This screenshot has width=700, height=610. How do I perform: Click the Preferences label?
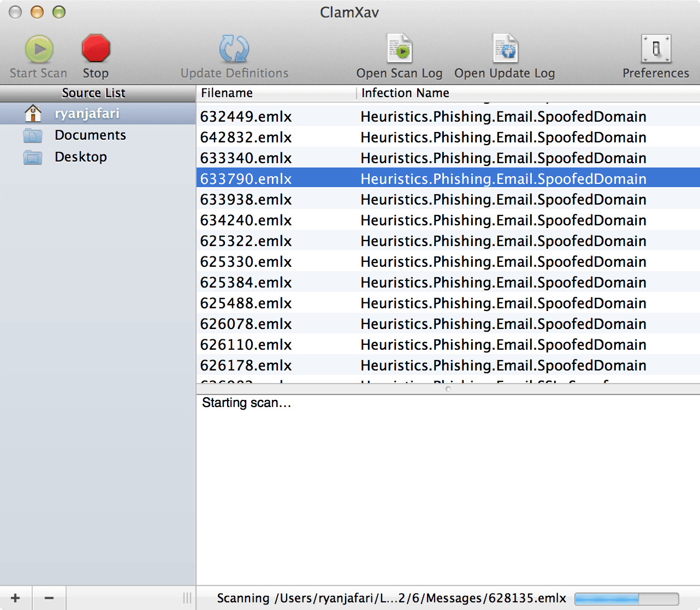tap(656, 73)
